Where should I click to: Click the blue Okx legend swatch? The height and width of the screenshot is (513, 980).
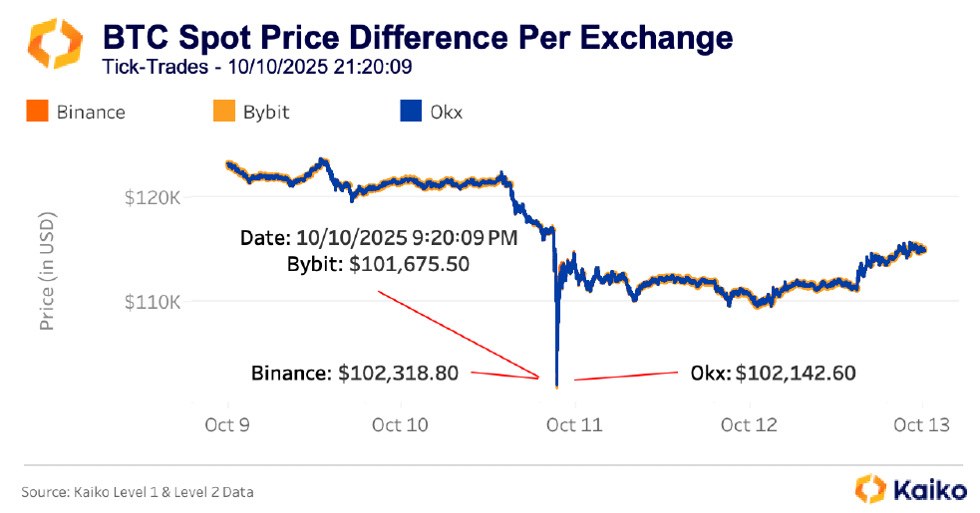410,112
